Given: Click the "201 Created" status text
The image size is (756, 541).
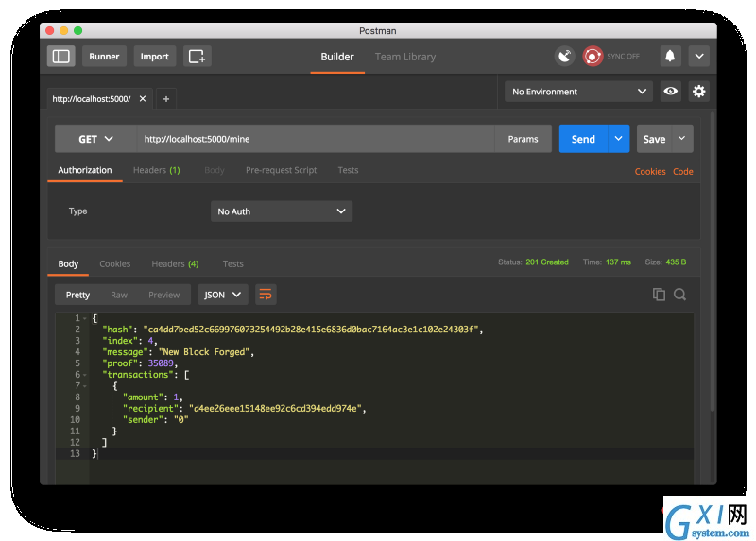Looking at the screenshot, I should tap(547, 262).
